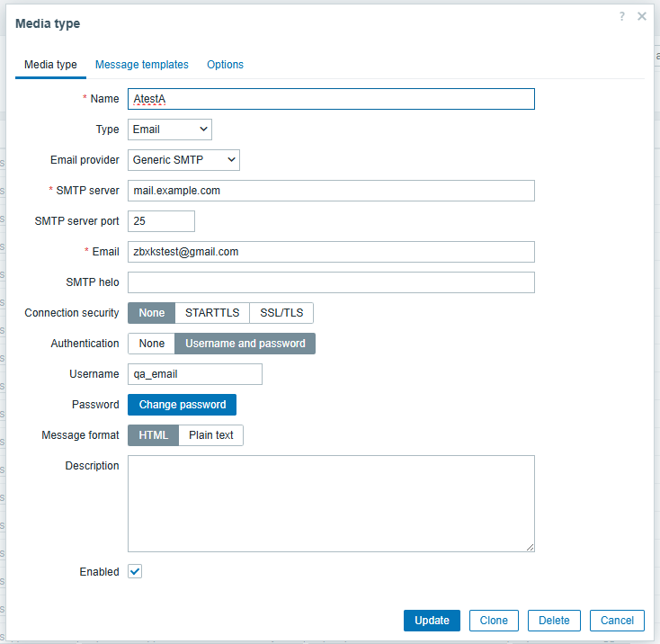Switch to the Options tab
Screen dimensions: 660x644
(225, 65)
